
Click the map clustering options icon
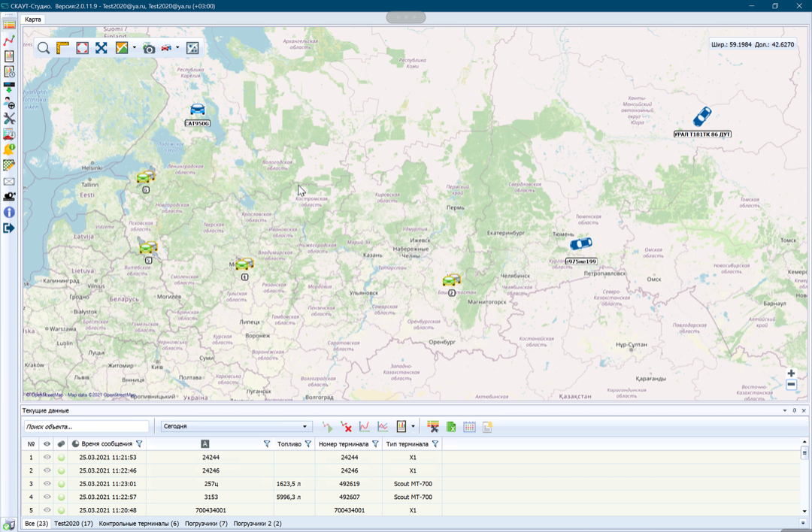point(192,48)
